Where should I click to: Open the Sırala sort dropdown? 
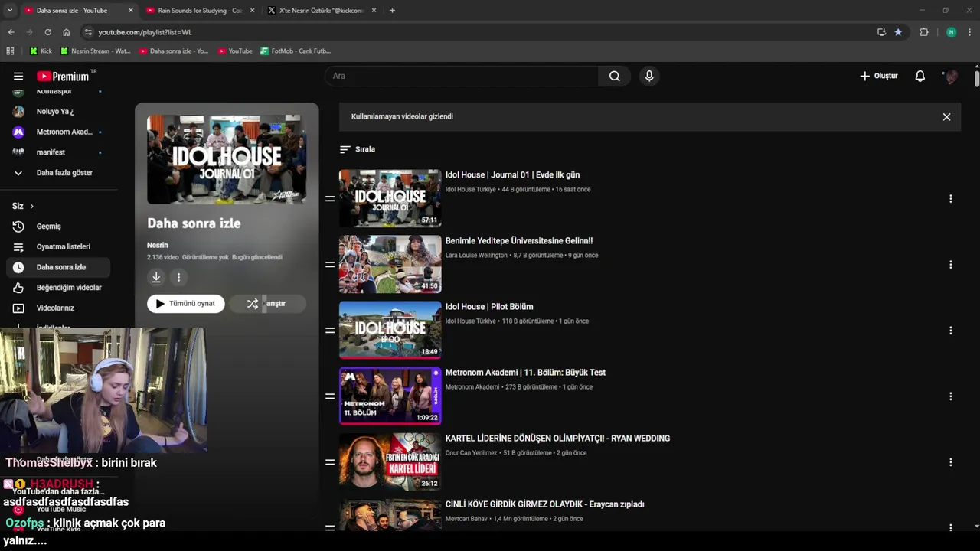click(358, 149)
